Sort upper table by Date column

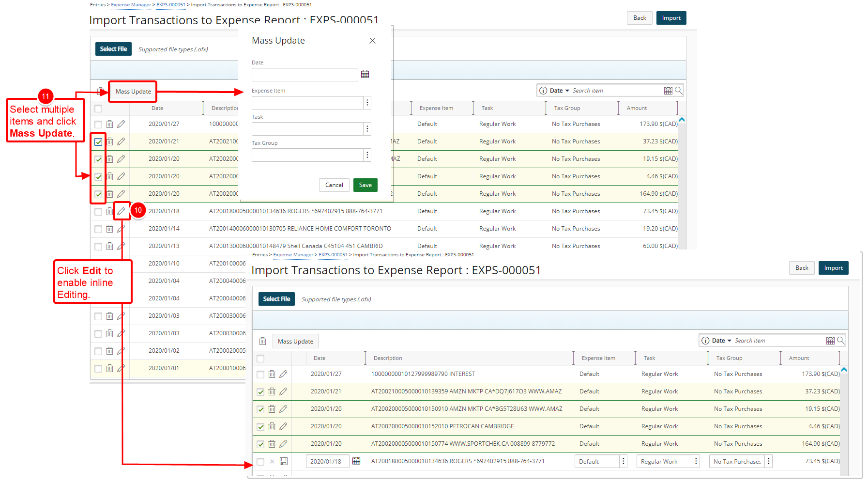157,108
